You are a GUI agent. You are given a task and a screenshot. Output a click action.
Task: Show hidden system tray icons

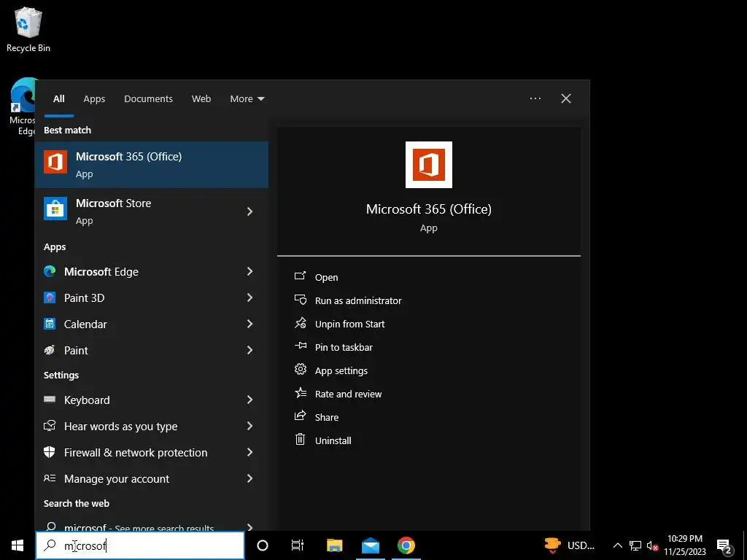click(x=617, y=545)
